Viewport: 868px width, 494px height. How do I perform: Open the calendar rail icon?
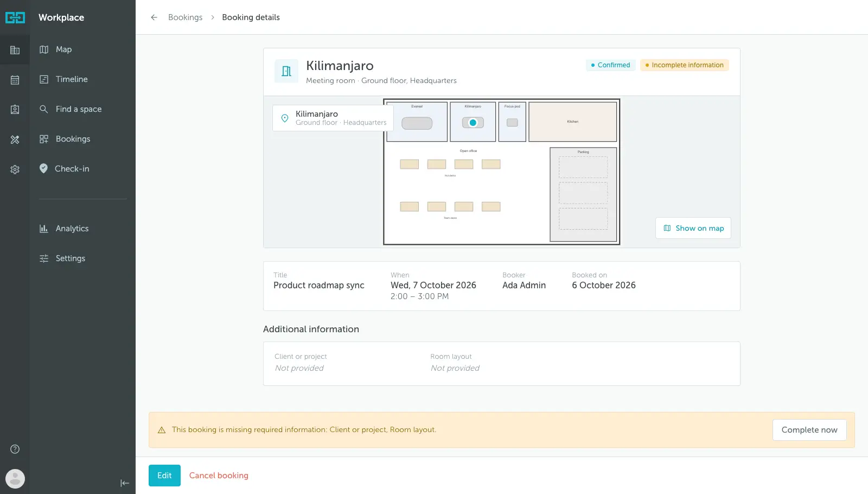15,80
